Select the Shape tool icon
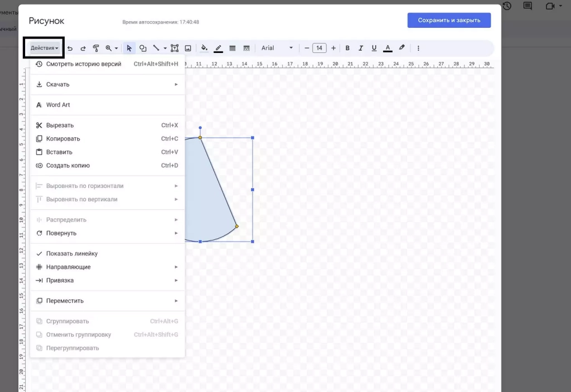571x392 pixels. [143, 49]
